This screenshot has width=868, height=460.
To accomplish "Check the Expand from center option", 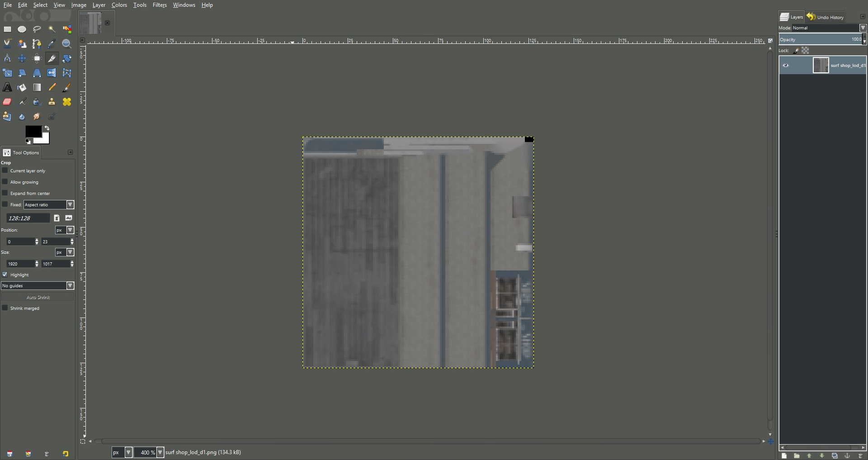I will (5, 193).
